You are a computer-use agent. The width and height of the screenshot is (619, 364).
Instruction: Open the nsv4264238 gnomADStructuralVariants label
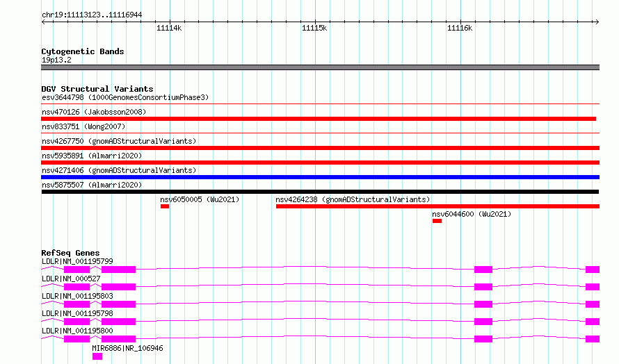click(x=353, y=199)
